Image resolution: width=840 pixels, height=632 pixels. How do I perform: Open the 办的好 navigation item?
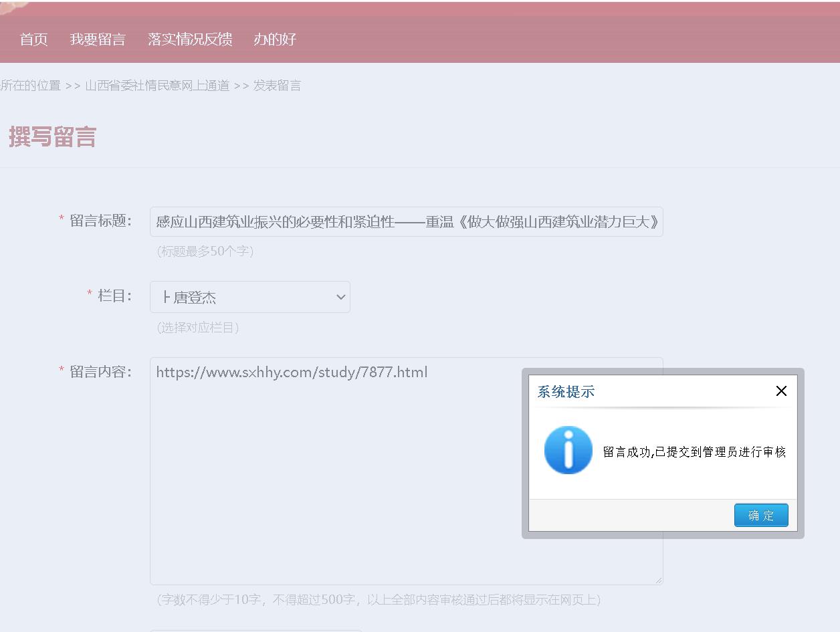click(274, 39)
